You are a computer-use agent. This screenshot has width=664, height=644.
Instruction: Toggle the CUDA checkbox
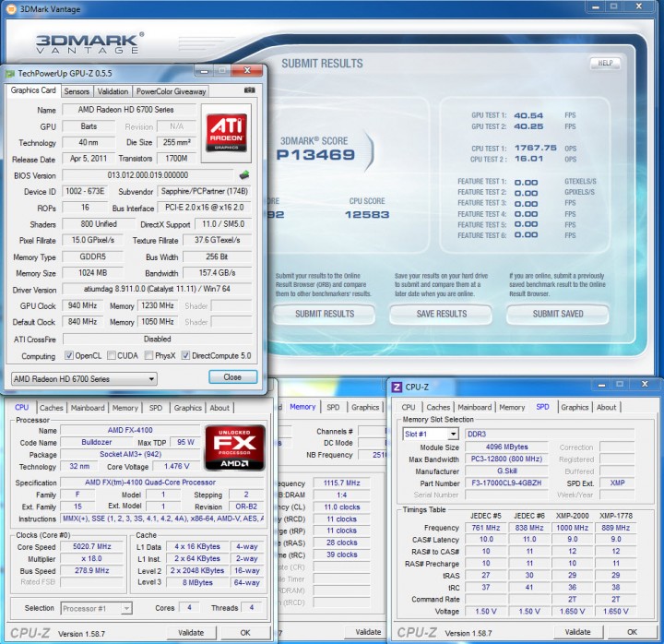coord(112,355)
